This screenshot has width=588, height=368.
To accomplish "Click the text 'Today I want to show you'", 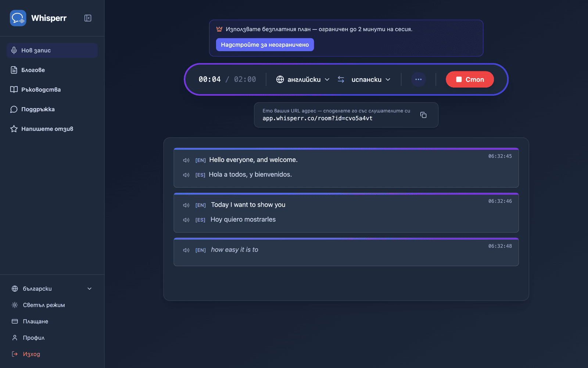I will coord(248,205).
